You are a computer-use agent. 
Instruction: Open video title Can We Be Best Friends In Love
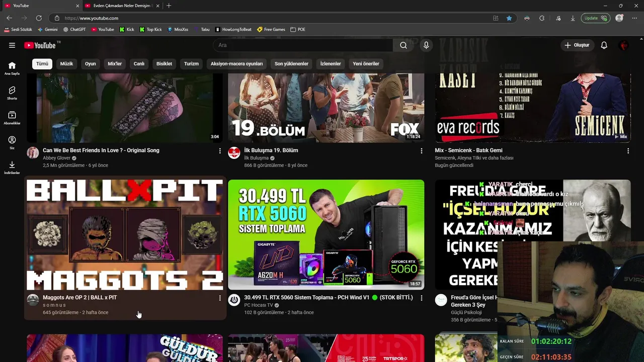(101, 150)
